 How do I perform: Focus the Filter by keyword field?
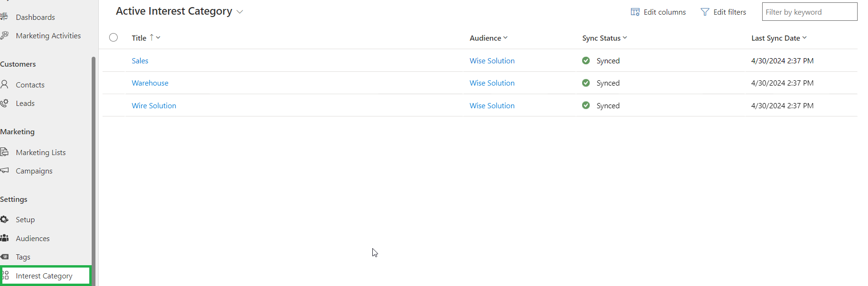pyautogui.click(x=809, y=12)
